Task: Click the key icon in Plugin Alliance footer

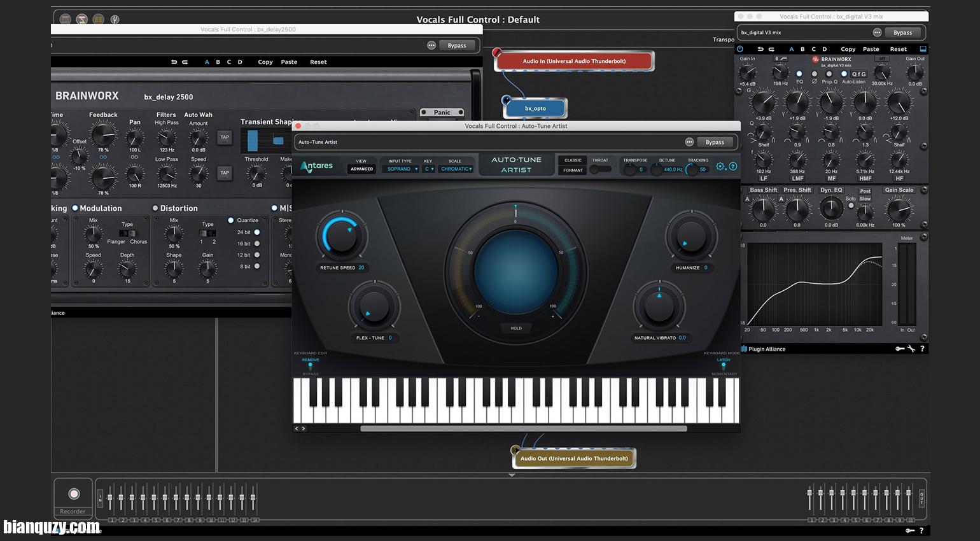Action: coord(900,349)
